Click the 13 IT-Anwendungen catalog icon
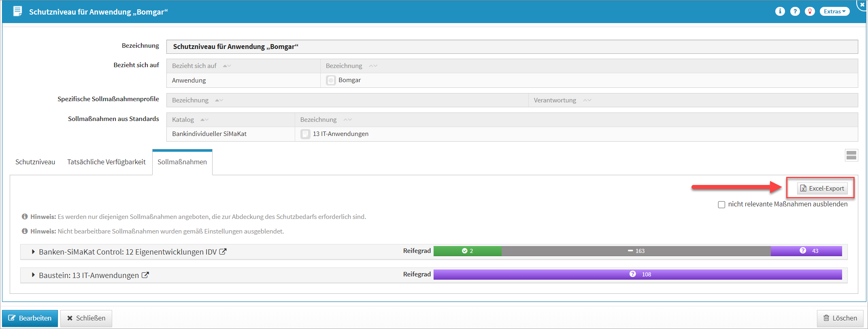Screen dimensions: 868x329 click(x=305, y=134)
